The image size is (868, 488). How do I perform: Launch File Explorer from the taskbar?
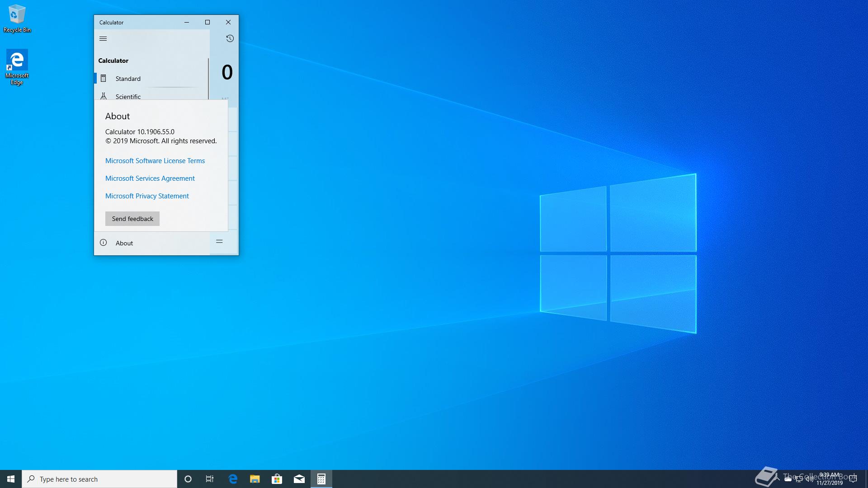pos(255,479)
